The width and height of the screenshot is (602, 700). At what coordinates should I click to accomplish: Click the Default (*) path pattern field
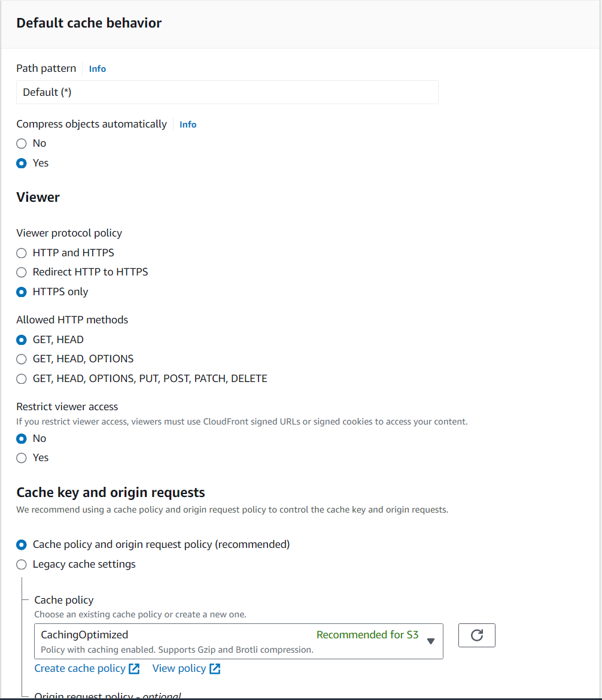tap(227, 92)
